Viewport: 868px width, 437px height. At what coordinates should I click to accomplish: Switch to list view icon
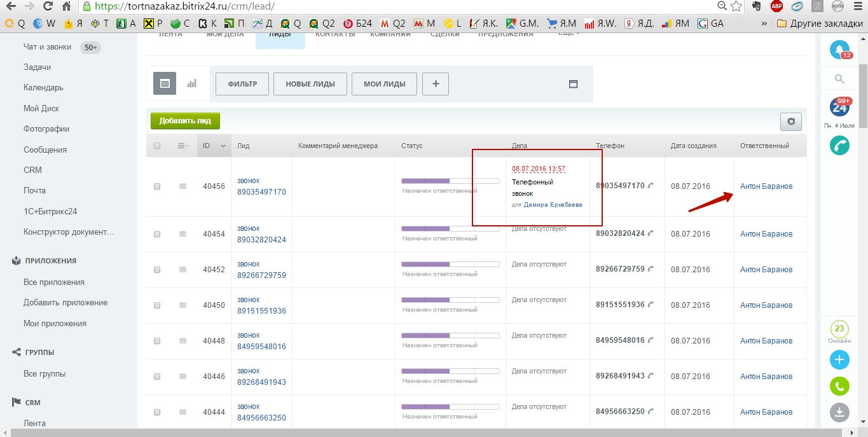coord(165,83)
